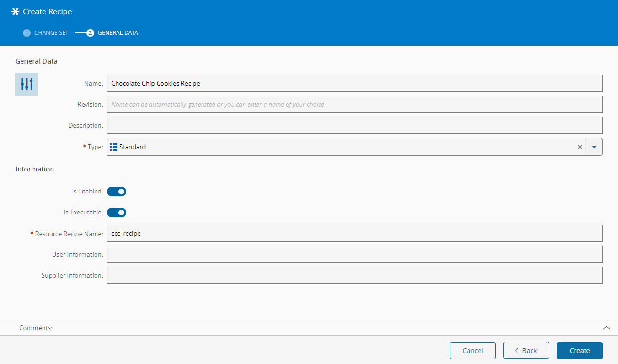Screen dimensions: 618x364
Task: Click the Cancel button
Action: (472, 351)
